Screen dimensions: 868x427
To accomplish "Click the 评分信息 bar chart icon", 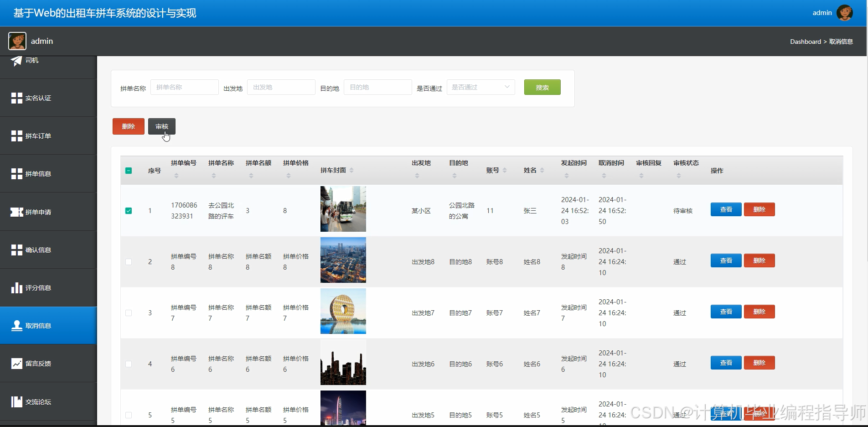I will (x=16, y=288).
